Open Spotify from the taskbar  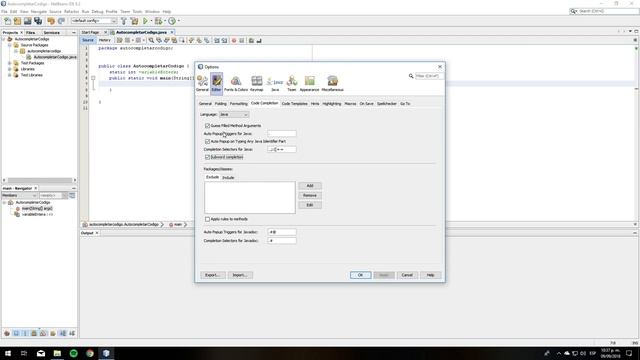point(73,353)
